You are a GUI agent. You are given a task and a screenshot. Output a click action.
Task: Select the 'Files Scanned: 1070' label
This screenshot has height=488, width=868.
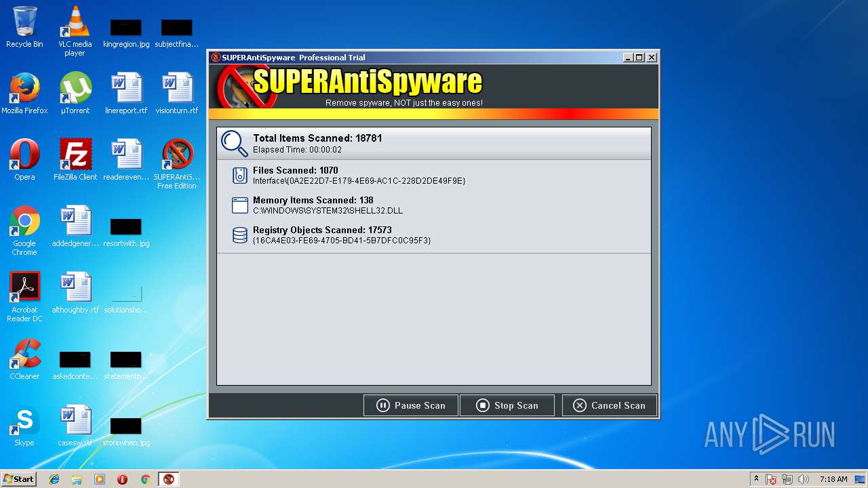pos(295,171)
